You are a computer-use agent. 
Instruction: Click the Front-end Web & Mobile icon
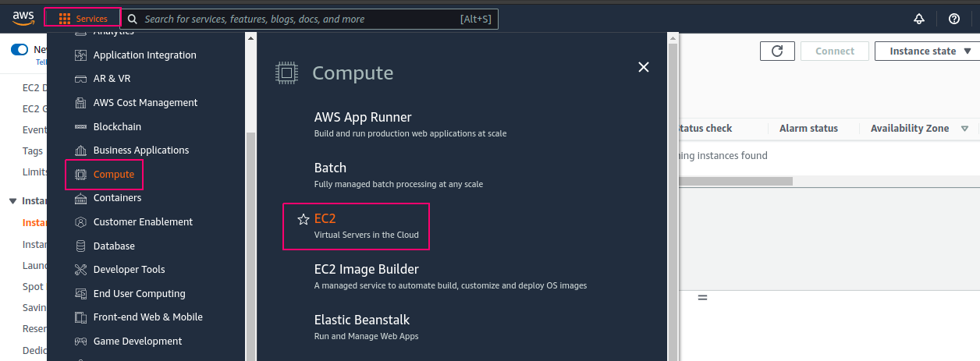(80, 317)
